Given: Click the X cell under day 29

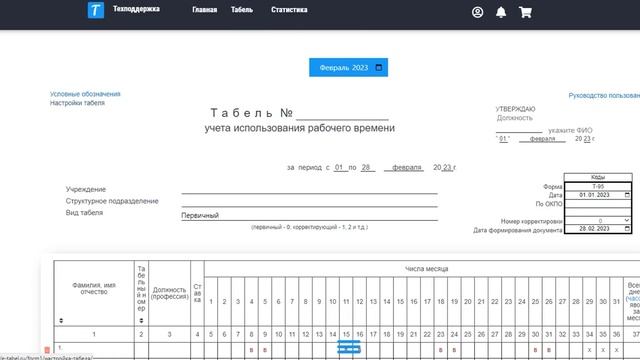Looking at the screenshot, I should [589, 350].
